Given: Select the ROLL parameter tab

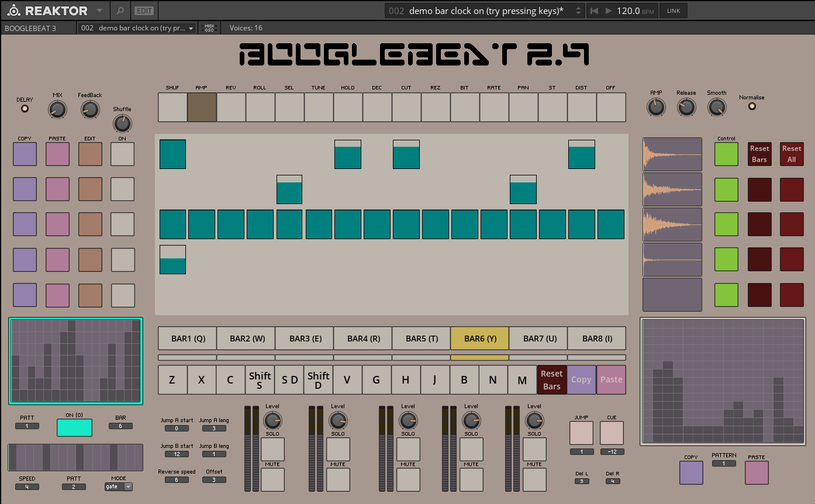Looking at the screenshot, I should (x=260, y=107).
